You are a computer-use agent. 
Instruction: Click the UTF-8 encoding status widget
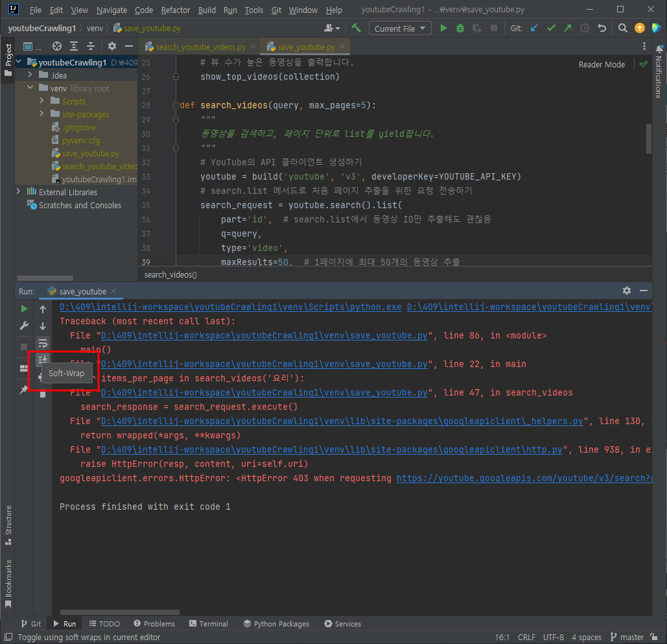pos(553,637)
